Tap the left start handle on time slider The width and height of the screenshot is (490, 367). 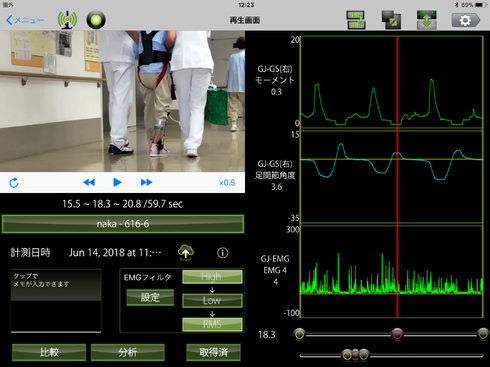(300, 334)
